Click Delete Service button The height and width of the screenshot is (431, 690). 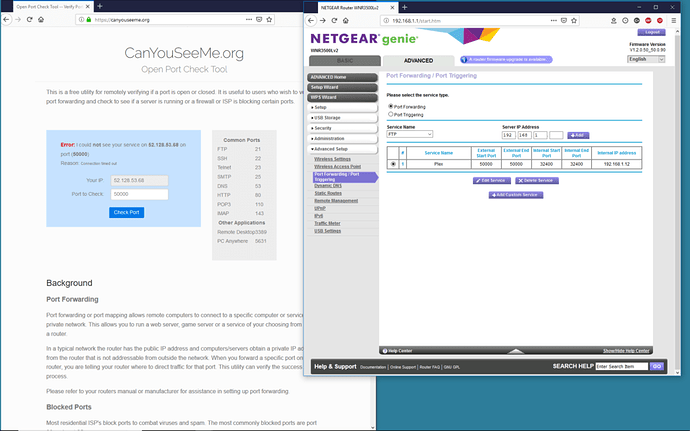[536, 181]
